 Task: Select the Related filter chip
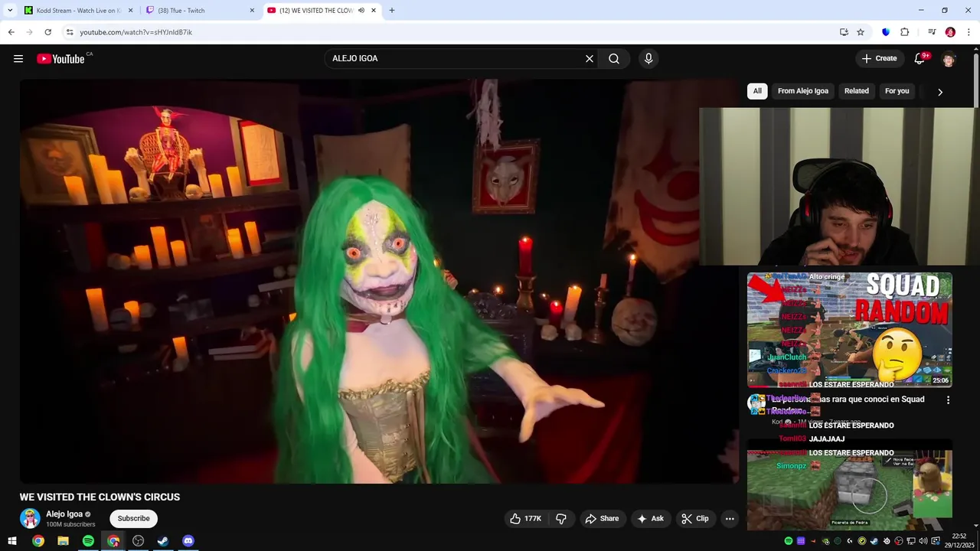tap(857, 91)
